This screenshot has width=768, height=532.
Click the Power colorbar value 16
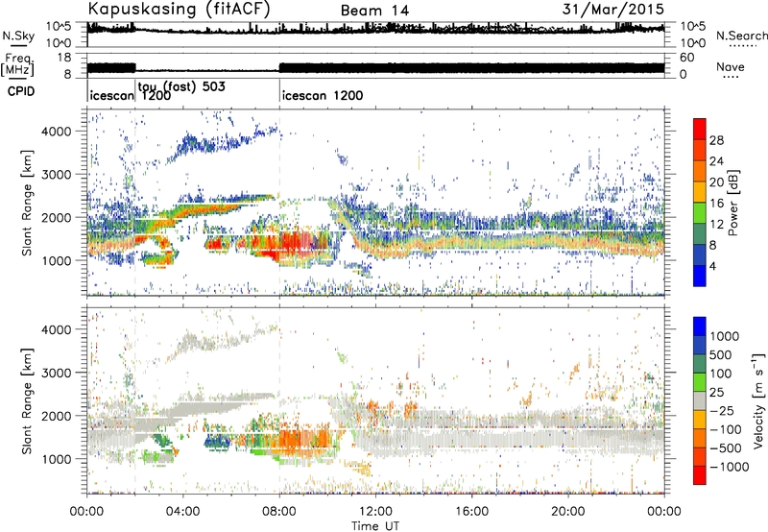(x=716, y=204)
